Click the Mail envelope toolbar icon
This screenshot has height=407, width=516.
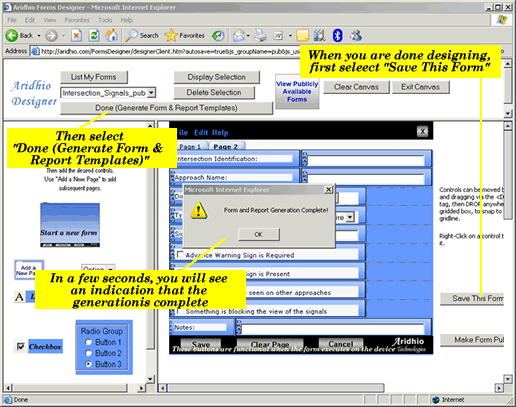pyautogui.click(x=239, y=35)
